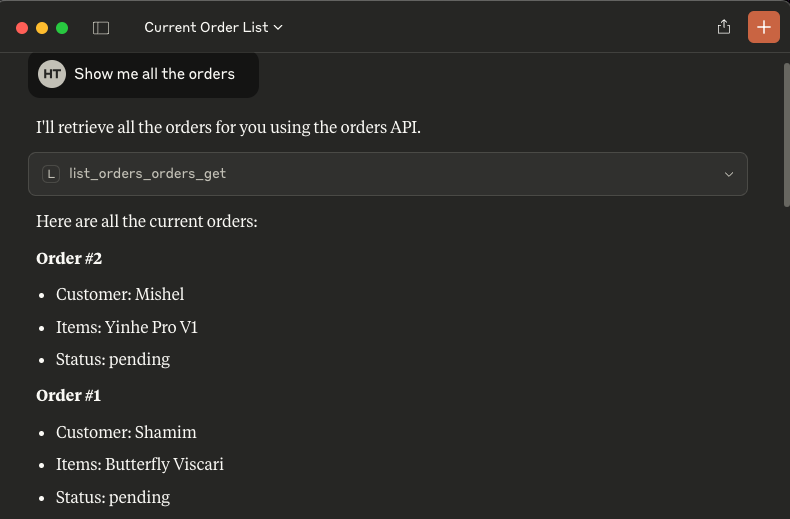The image size is (790, 519).
Task: Open the Current Order List title dropdown
Action: click(x=213, y=27)
